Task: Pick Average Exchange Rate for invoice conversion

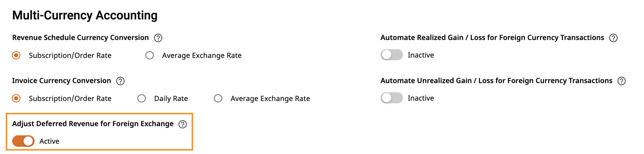Action: (x=218, y=98)
